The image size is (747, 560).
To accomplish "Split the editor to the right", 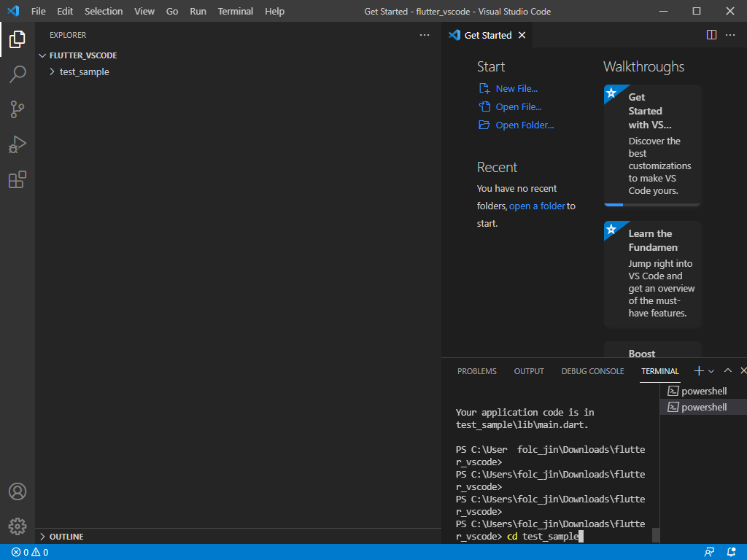I will 711,35.
